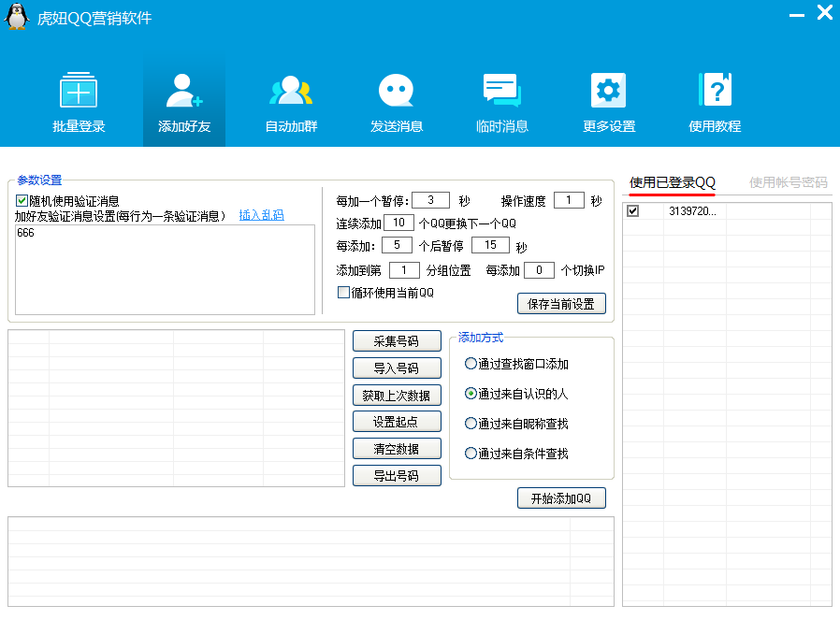Image resolution: width=840 pixels, height=620 pixels.
Task: Close the 虎妞QQ营销软件 window
Action: click(824, 12)
